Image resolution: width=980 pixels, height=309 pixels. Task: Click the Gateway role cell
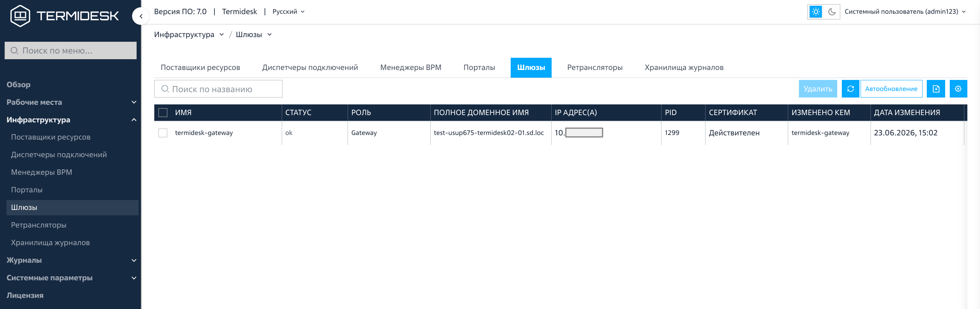click(x=364, y=133)
